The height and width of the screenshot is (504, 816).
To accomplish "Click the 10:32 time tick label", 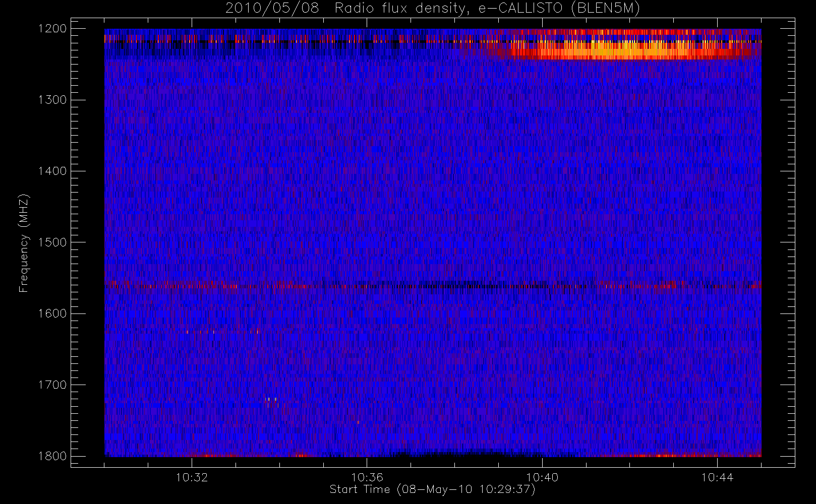I will coord(192,477).
